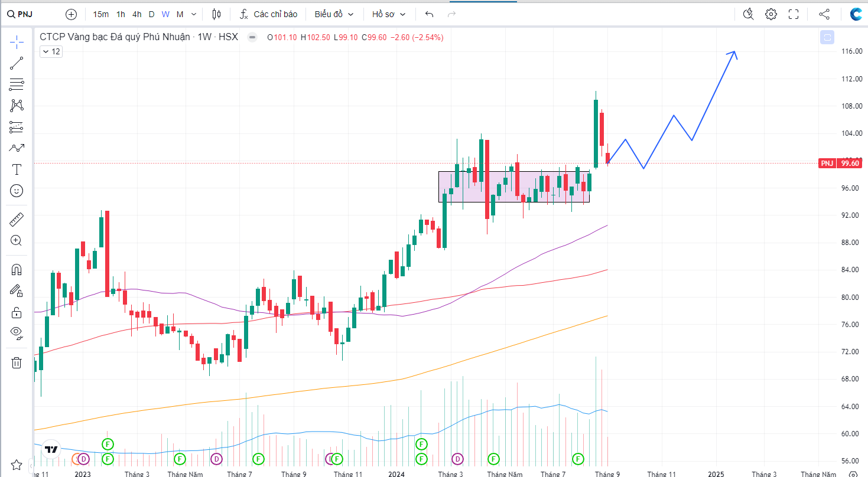Viewport: 868px width, 477px height.
Task: Click the D dividend marker near 2023
Action: 83,459
